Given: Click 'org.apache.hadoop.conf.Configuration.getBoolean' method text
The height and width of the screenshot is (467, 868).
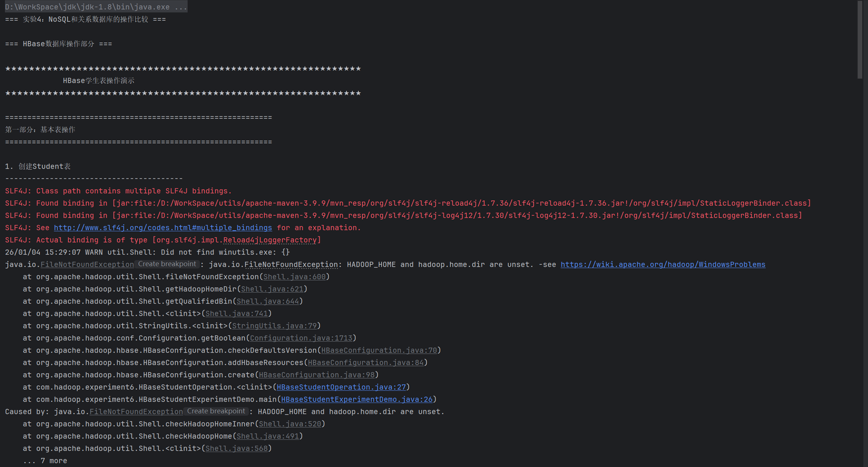Looking at the screenshot, I should coord(141,338).
